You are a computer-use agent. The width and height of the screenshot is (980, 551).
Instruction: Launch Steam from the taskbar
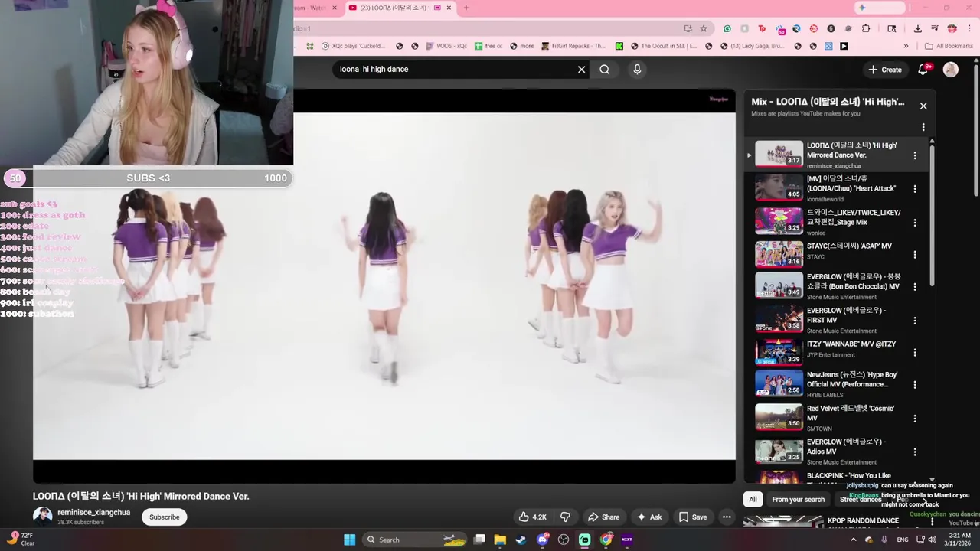click(521, 540)
